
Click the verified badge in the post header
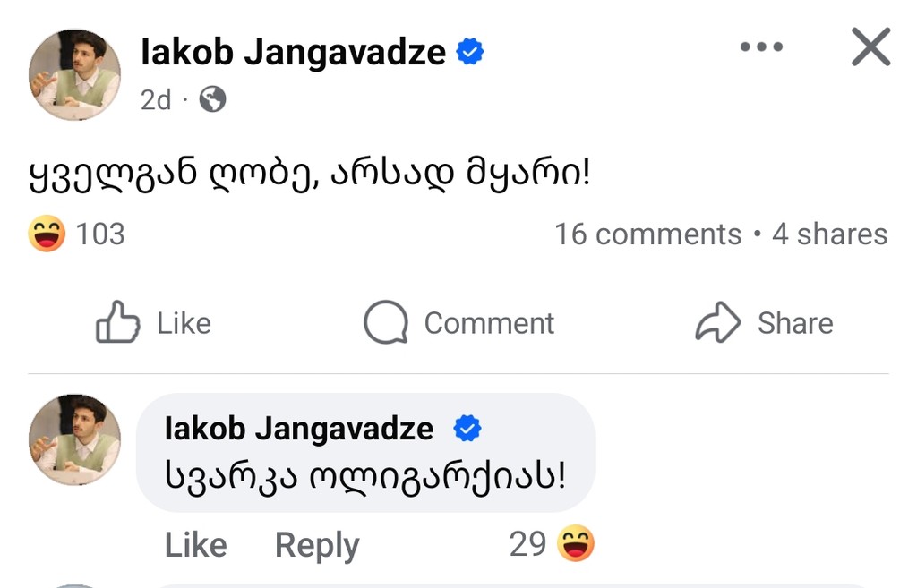(x=470, y=53)
